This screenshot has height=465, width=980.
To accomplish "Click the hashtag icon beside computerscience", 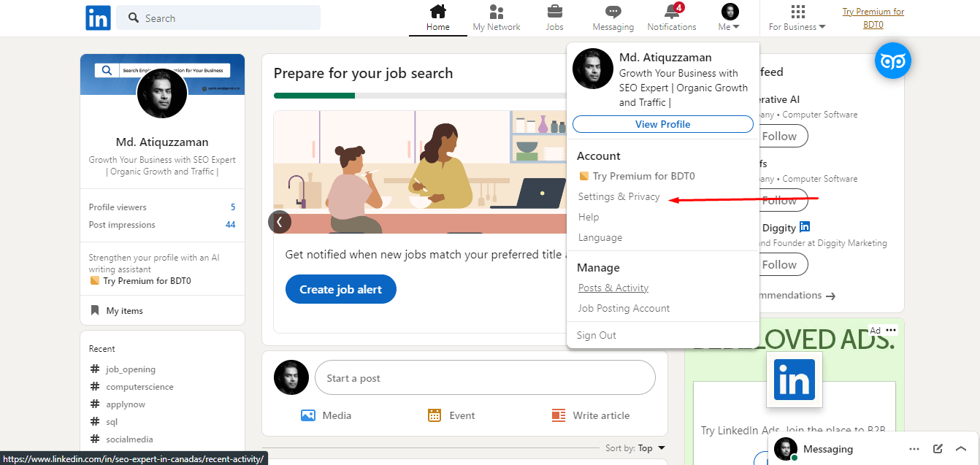I will [x=95, y=387].
